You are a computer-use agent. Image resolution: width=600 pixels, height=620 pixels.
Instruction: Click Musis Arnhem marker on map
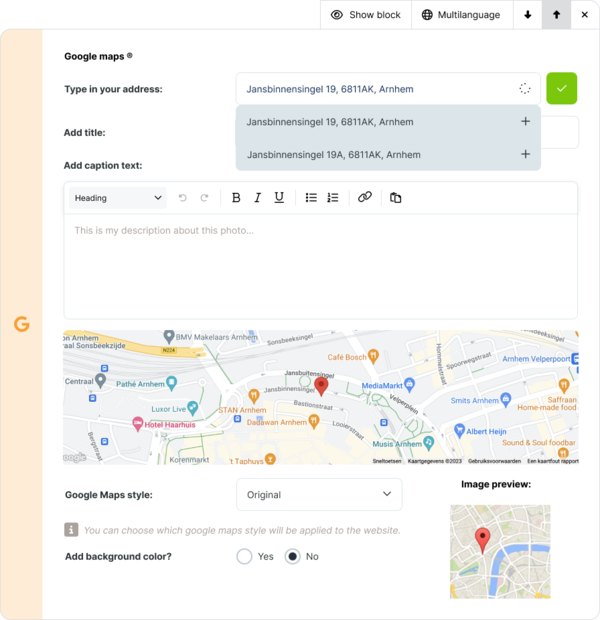pyautogui.click(x=429, y=443)
